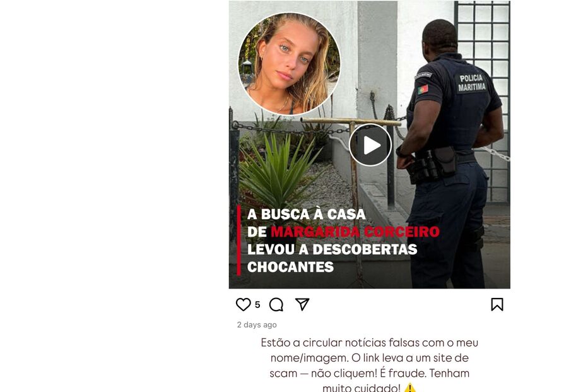This screenshot has height=392, width=588.
Task: Click the circular portrait inset in the video
Action: point(289,64)
